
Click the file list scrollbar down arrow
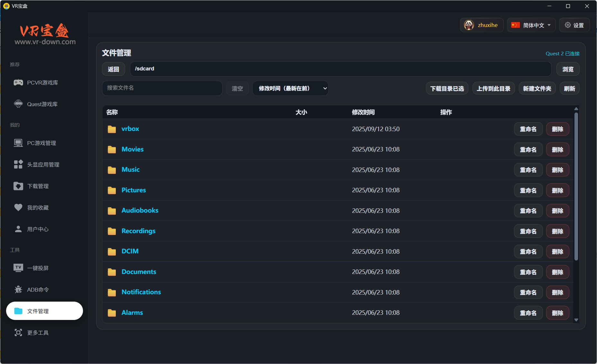(x=576, y=320)
